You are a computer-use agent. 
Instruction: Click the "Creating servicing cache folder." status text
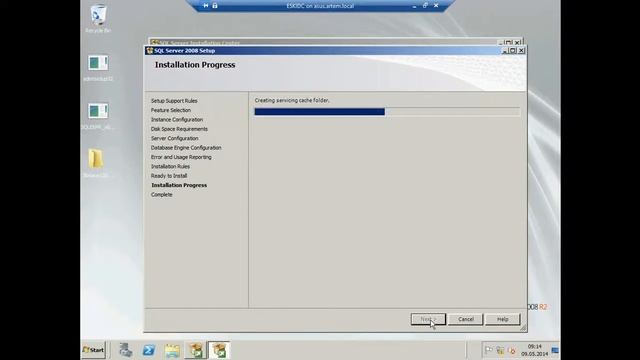pyautogui.click(x=292, y=100)
